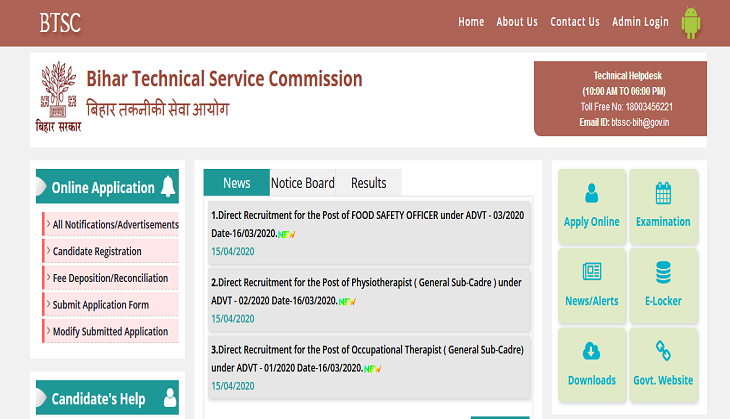Open Physiotherapist recruitment news item
Image resolution: width=730 pixels, height=419 pixels.
click(x=369, y=300)
